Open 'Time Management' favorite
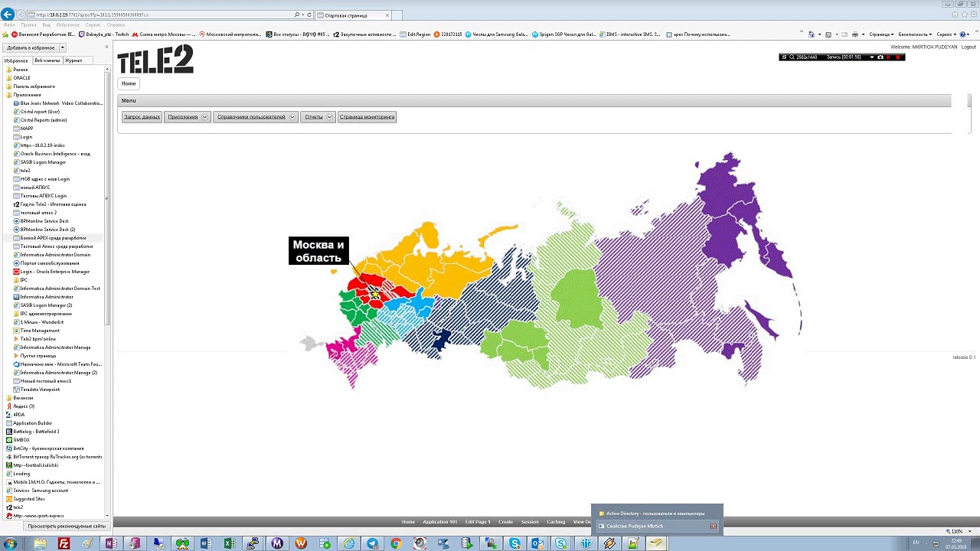 pos(40,331)
